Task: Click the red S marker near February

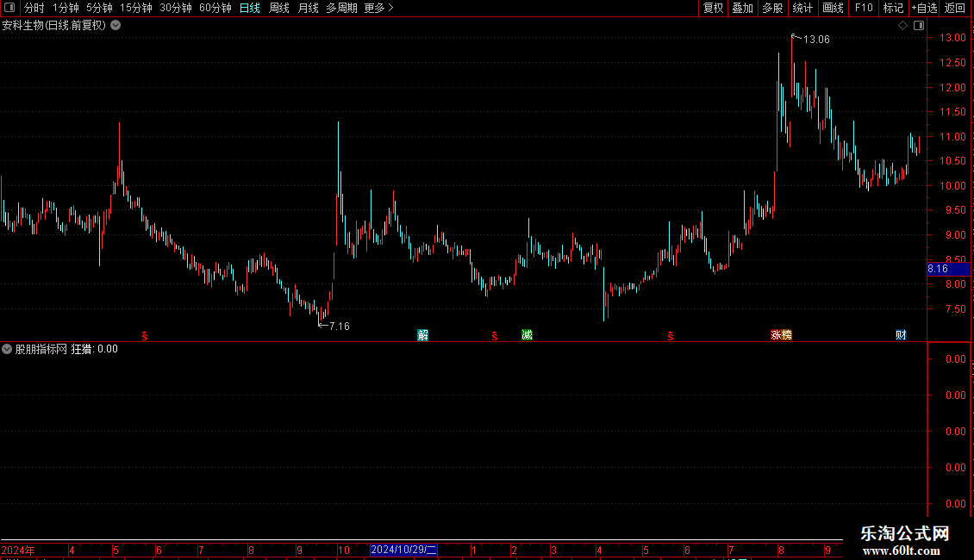Action: (x=495, y=336)
